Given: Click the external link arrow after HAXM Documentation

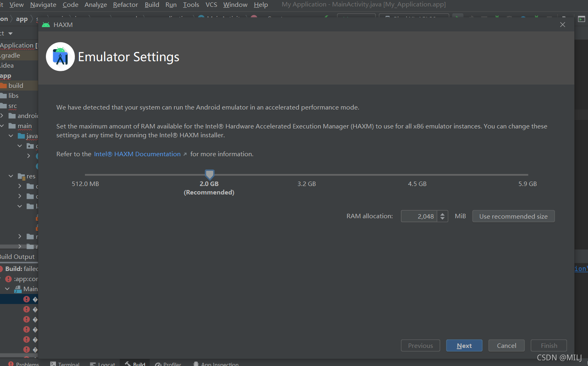Looking at the screenshot, I should click(x=185, y=154).
